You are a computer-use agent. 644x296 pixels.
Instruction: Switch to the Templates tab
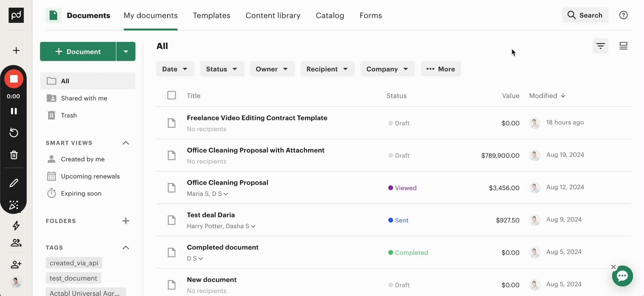(x=212, y=16)
